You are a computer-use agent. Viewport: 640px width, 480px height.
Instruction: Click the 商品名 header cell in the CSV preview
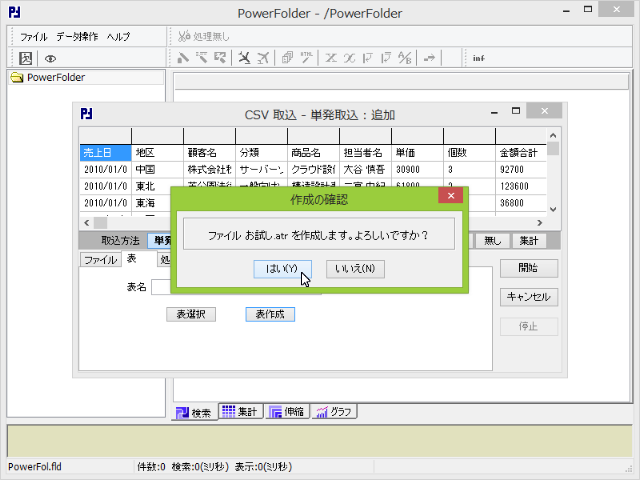pyautogui.click(x=313, y=153)
